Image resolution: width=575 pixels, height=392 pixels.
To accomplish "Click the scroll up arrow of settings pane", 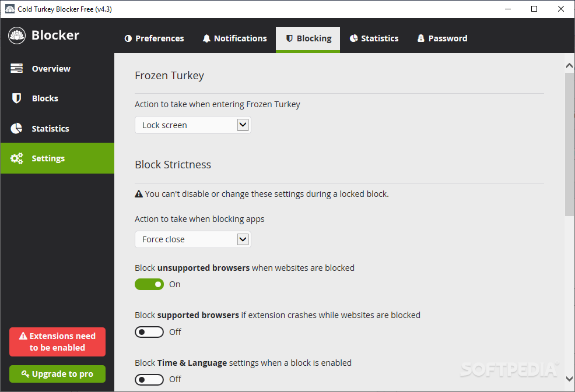I will click(569, 66).
